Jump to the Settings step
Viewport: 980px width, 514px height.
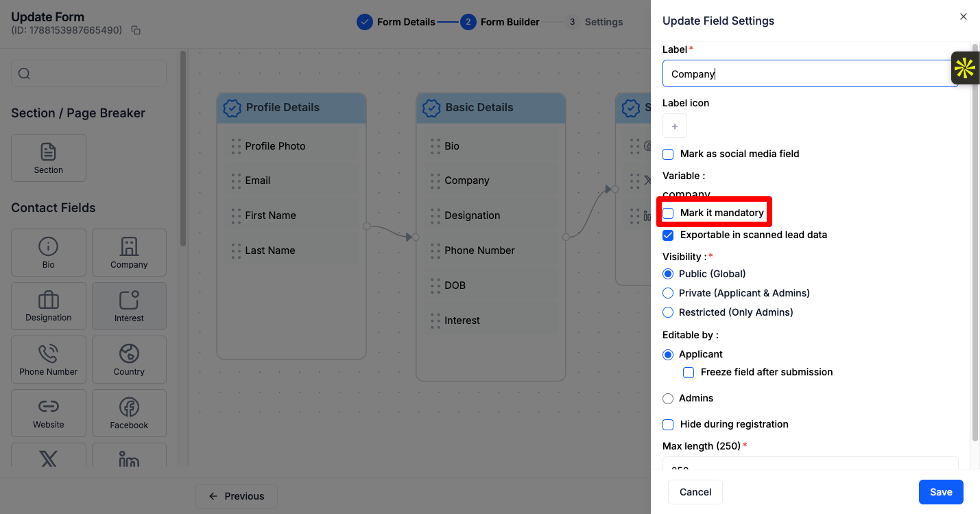coord(594,22)
